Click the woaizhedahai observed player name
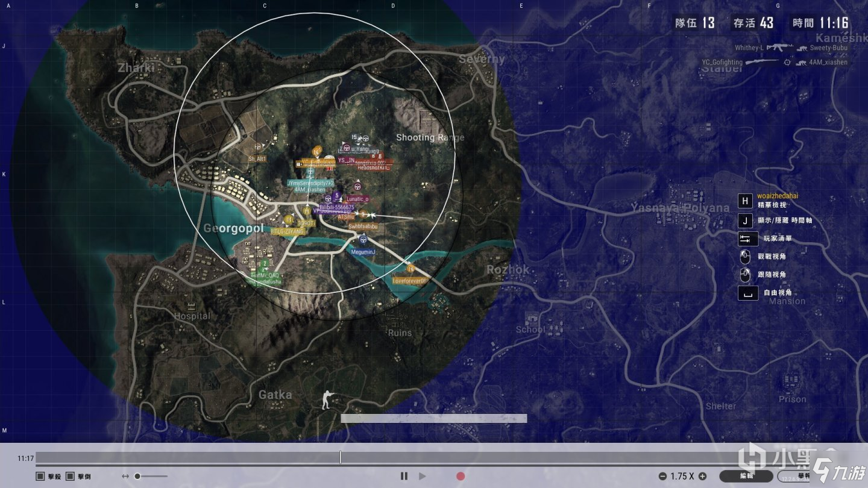 click(x=778, y=196)
